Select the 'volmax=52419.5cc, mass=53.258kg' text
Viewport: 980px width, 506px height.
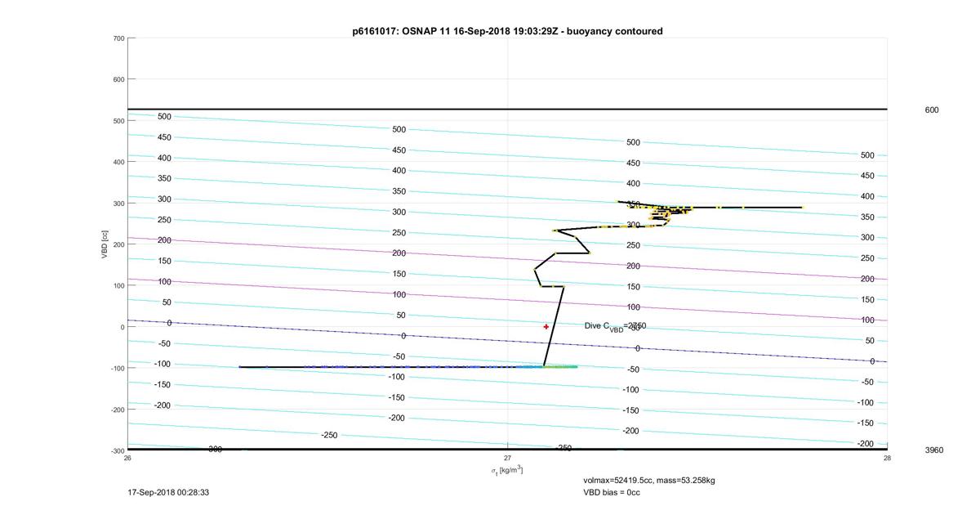(649, 481)
